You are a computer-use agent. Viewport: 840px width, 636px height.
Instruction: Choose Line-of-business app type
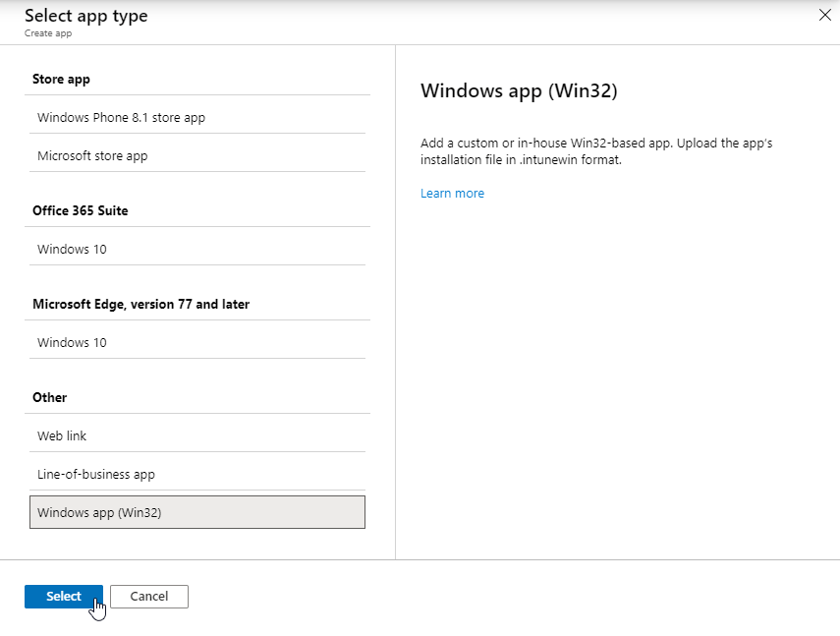click(x=96, y=474)
